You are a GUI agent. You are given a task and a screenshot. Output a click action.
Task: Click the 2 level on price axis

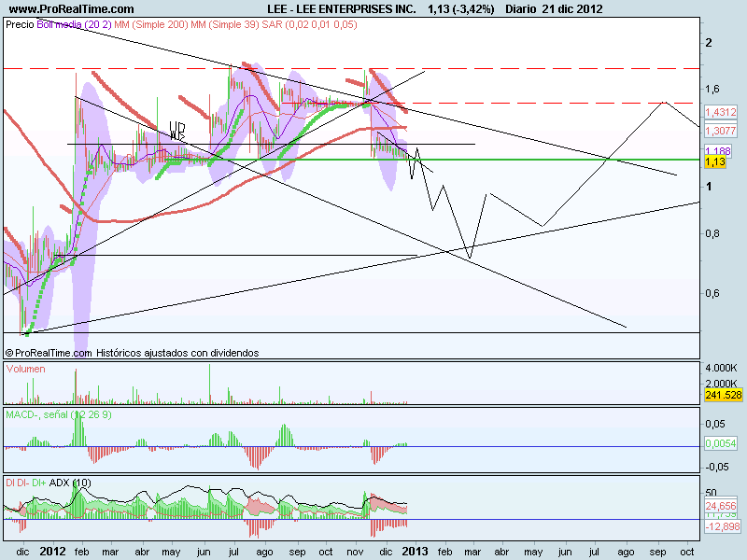[x=709, y=42]
